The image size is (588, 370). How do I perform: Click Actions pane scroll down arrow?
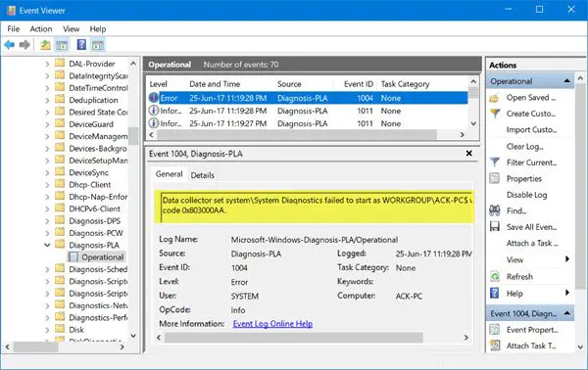pos(580,347)
